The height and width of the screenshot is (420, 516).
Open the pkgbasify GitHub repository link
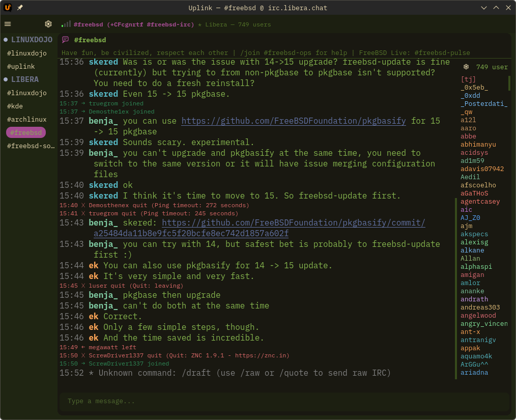click(294, 121)
